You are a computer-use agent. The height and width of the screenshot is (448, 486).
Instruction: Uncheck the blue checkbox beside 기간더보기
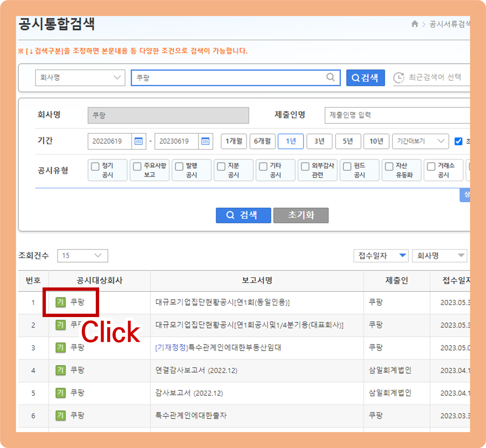click(x=458, y=141)
